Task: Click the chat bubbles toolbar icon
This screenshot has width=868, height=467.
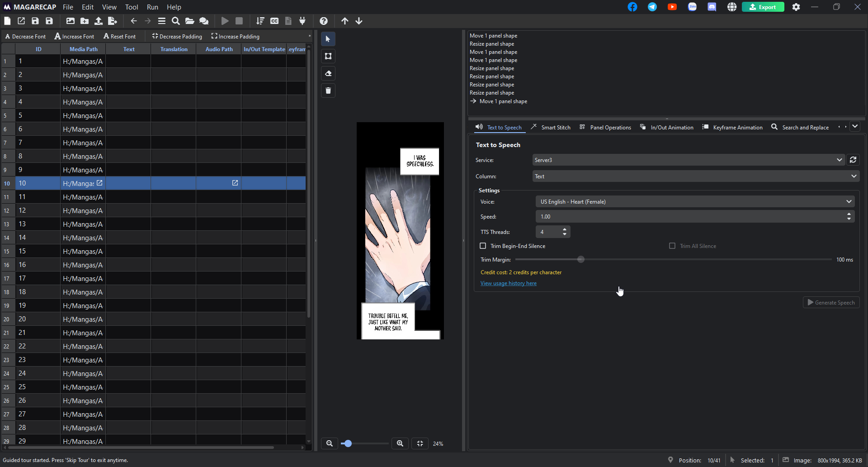Action: [x=204, y=21]
